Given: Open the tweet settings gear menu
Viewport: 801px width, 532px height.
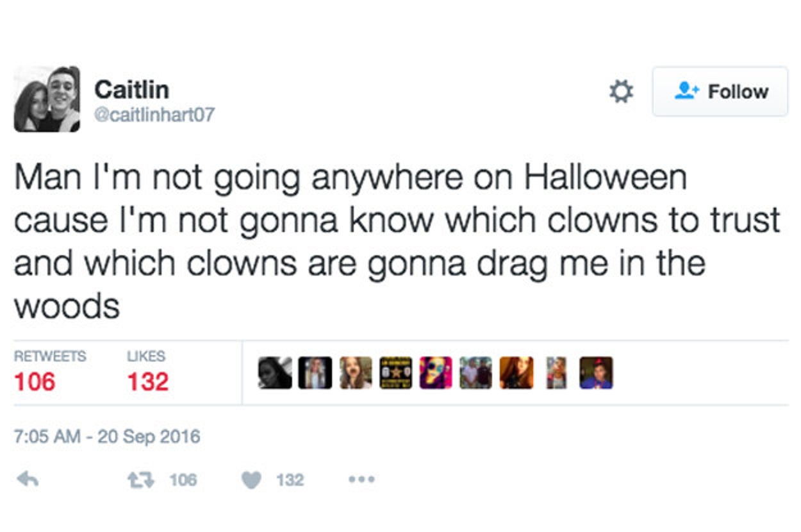Looking at the screenshot, I should 620,92.
